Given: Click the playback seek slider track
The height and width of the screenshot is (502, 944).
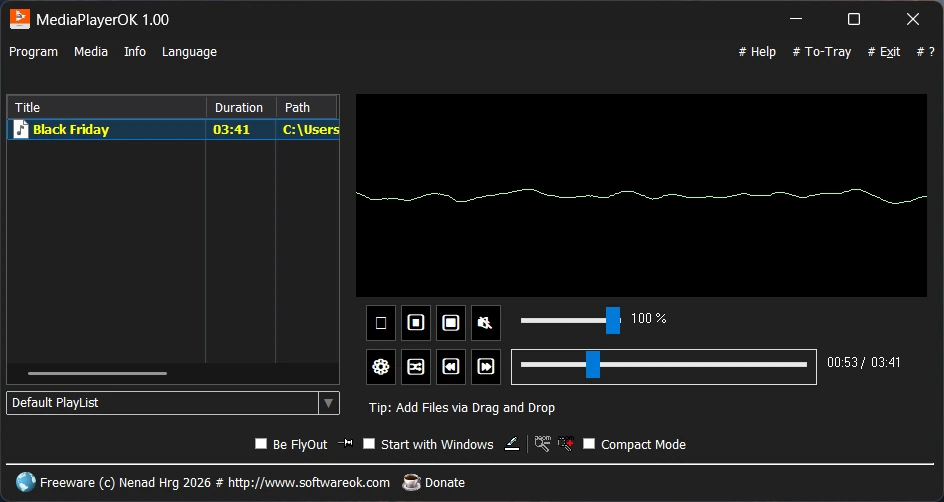Looking at the screenshot, I should (x=663, y=365).
